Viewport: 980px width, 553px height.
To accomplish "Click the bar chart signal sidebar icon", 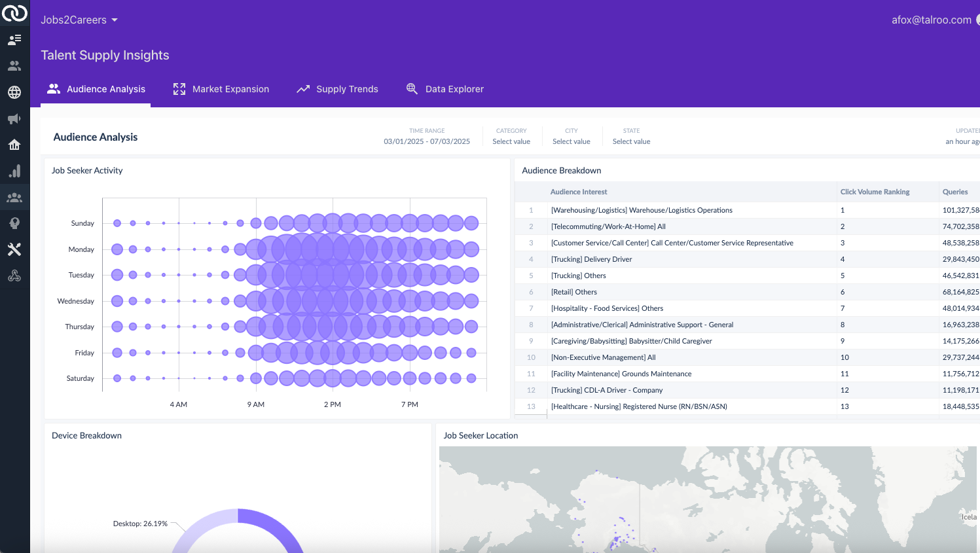I will coord(14,171).
